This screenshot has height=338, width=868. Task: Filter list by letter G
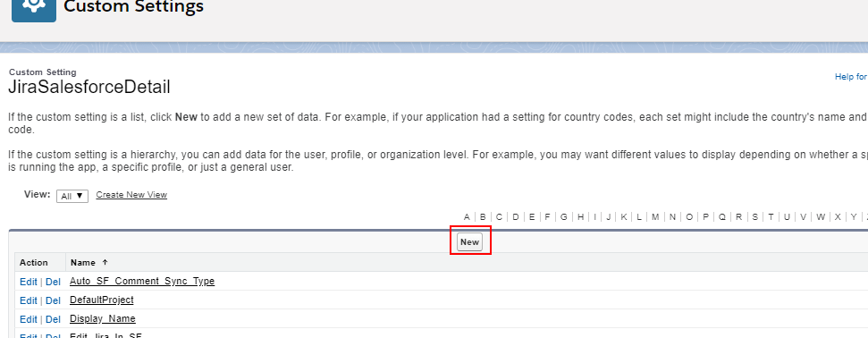[563, 216]
